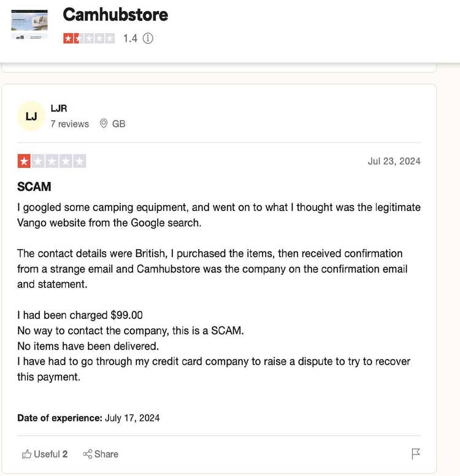This screenshot has width=460, height=476.
Task: Click the info icon next to the 1.4 rating
Action: pos(148,38)
